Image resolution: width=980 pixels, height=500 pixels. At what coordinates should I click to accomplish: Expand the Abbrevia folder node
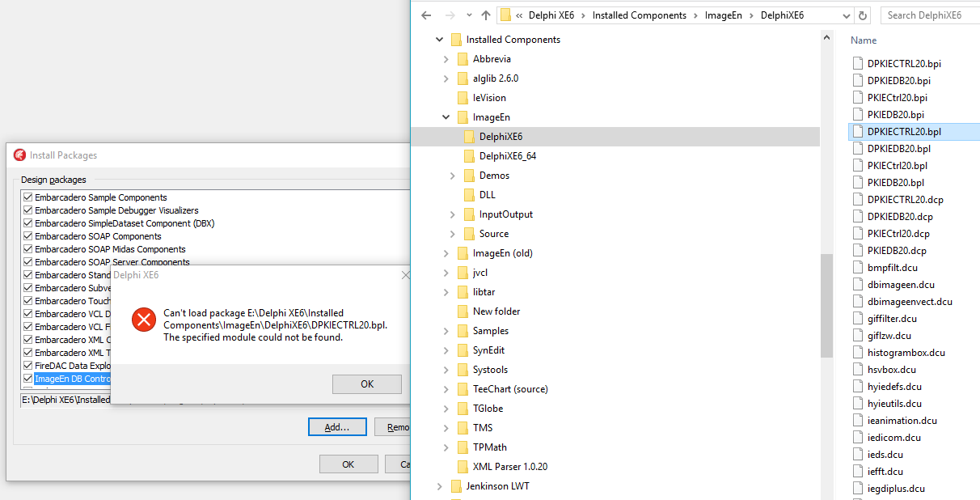pos(446,59)
